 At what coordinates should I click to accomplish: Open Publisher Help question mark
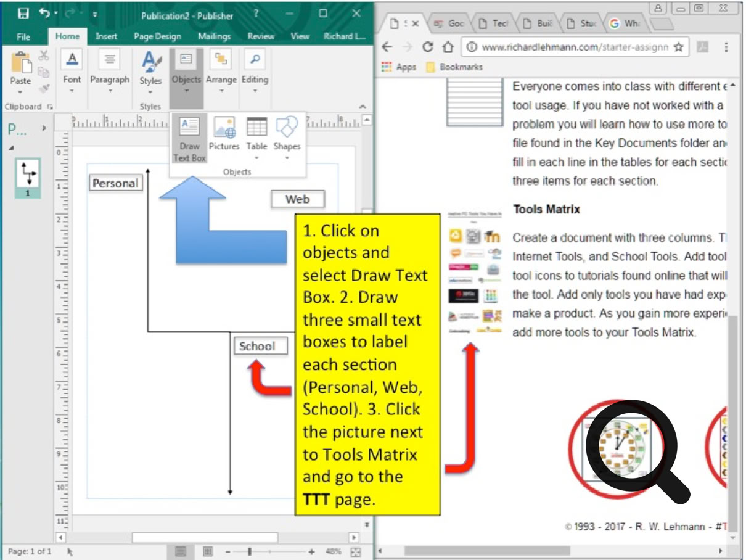coord(256,14)
